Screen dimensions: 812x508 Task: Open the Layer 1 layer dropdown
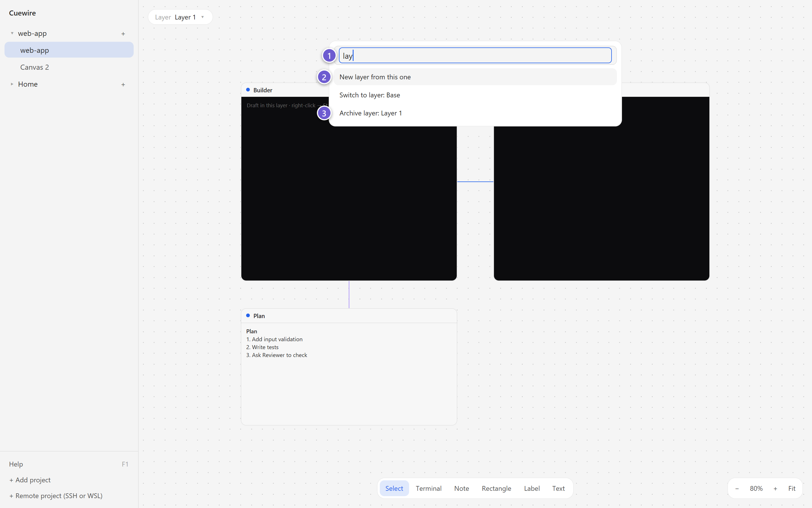[180, 17]
